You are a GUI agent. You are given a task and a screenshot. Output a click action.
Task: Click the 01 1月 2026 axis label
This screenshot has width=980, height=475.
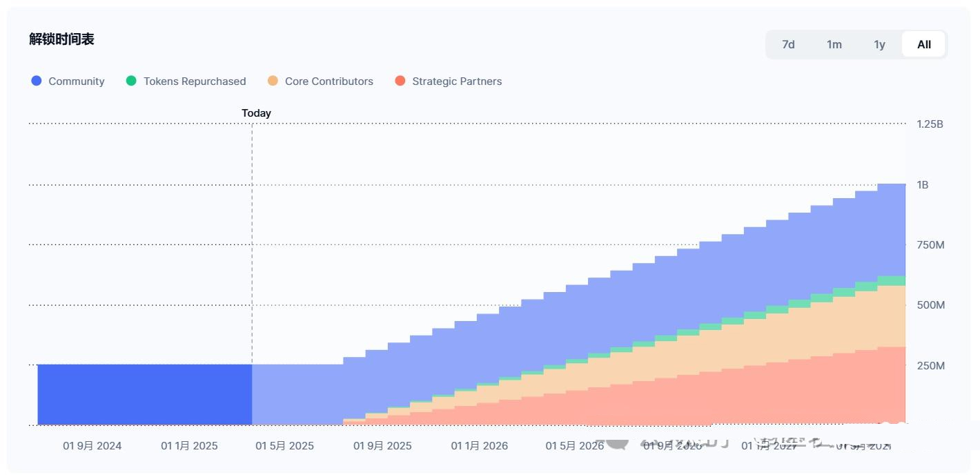[x=480, y=446]
